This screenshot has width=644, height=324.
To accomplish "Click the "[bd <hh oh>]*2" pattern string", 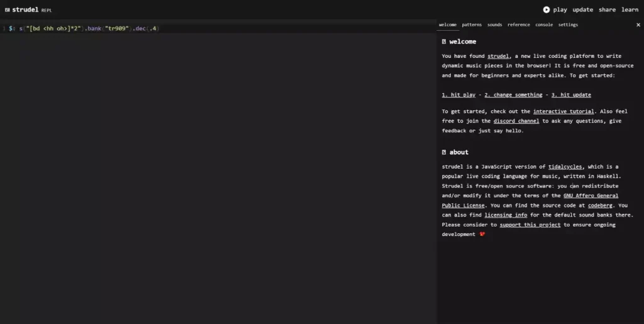I will click(x=53, y=28).
